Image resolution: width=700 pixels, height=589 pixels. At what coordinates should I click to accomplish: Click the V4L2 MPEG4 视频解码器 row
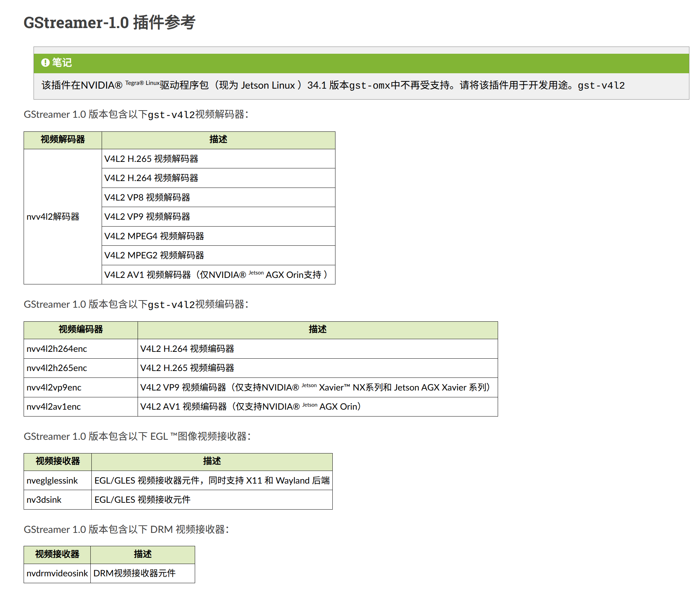tap(154, 236)
